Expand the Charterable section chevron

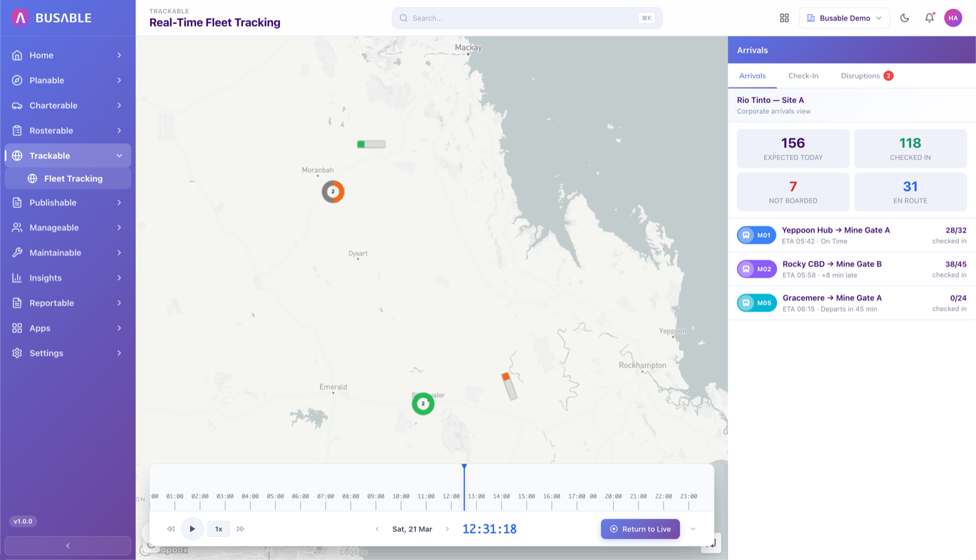click(x=119, y=105)
